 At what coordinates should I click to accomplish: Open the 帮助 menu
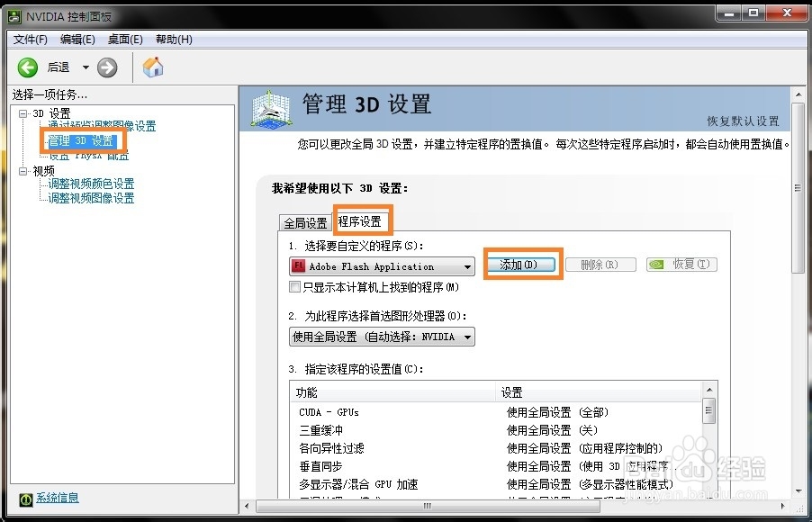[x=175, y=39]
